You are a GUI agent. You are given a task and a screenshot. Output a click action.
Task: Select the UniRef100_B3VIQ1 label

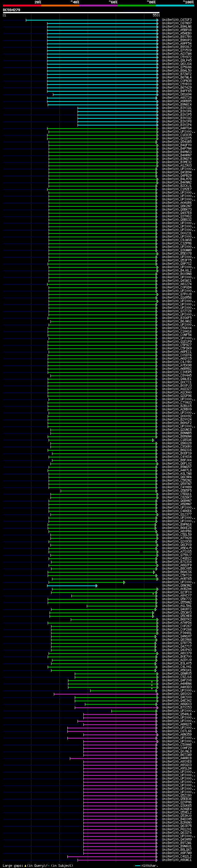[x=176, y=108]
